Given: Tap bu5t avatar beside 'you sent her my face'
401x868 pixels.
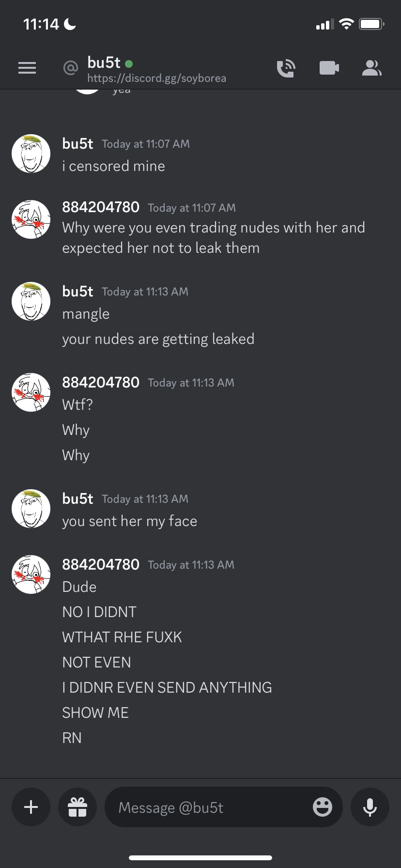Looking at the screenshot, I should pyautogui.click(x=31, y=509).
